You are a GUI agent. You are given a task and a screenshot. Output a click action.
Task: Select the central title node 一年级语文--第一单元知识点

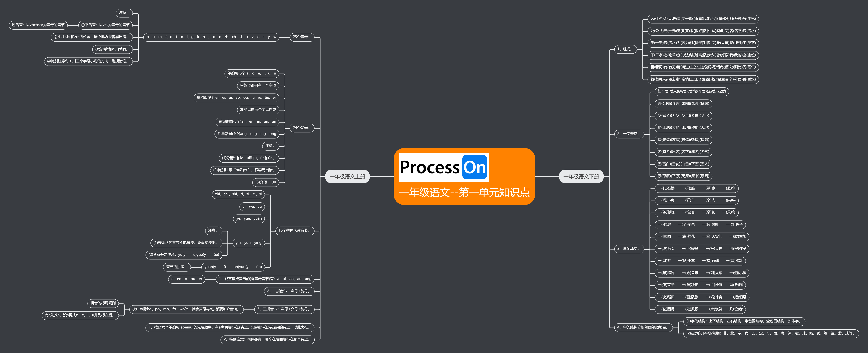464,193
